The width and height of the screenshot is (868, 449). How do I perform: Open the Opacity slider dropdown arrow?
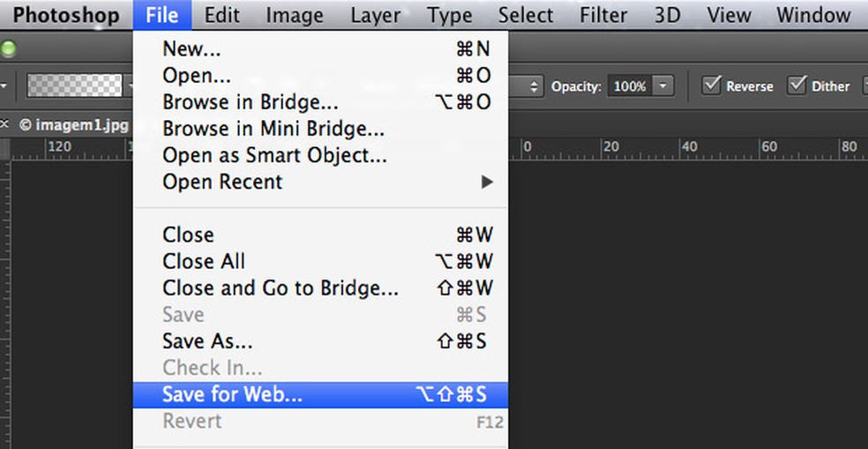663,86
